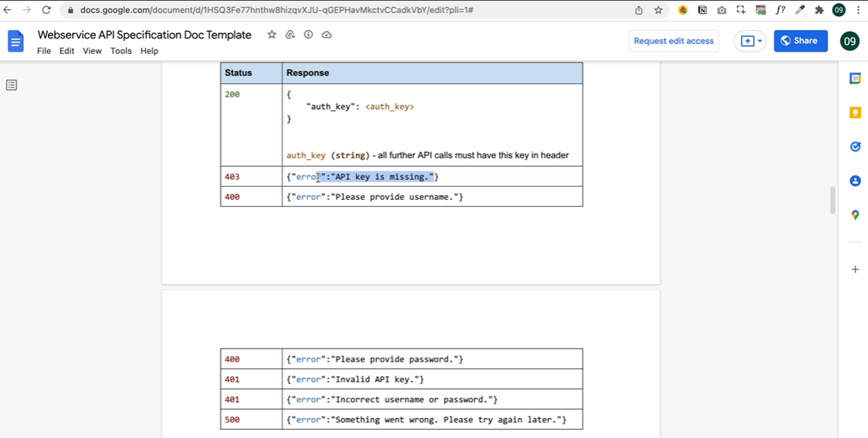Open Google Keep in the side panel
This screenshot has height=438, width=868.
[856, 113]
